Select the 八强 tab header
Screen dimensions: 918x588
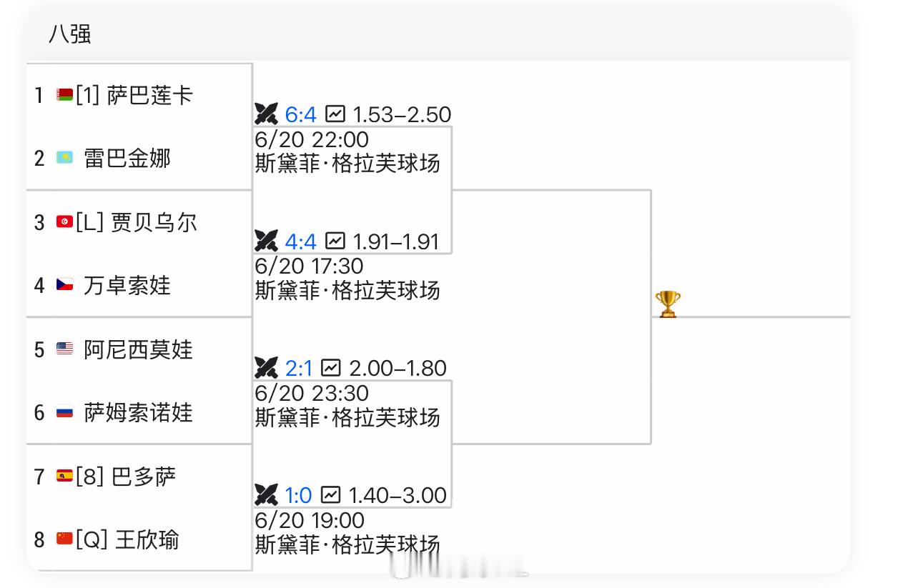coord(70,34)
